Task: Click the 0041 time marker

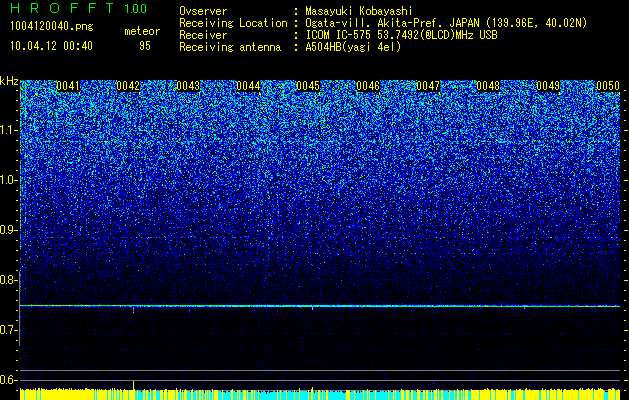Action: click(68, 86)
